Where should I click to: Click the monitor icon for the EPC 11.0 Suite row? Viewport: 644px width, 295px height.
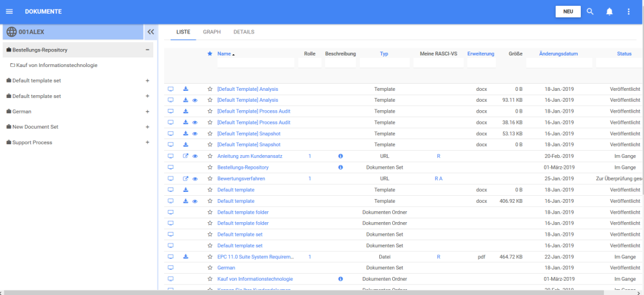pos(171,257)
